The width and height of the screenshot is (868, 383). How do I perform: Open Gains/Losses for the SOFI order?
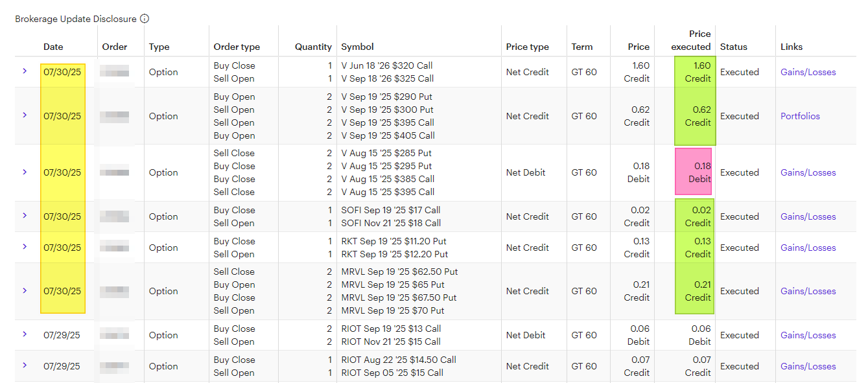(808, 216)
